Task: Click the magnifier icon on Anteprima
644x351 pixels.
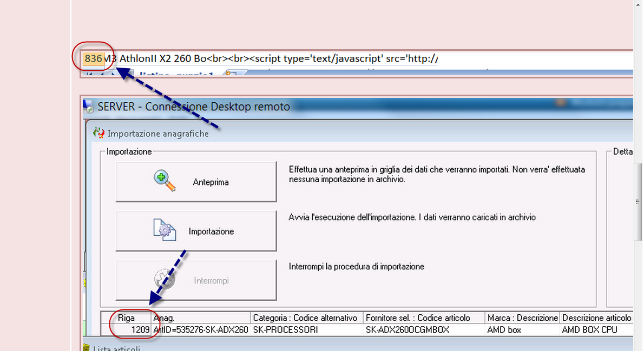Action: 165,181
